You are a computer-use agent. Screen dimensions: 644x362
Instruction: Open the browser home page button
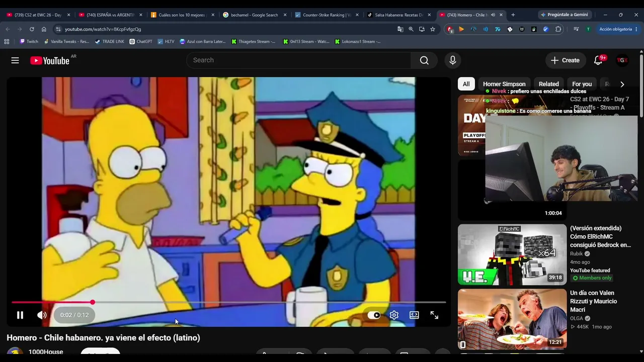pos(44,29)
